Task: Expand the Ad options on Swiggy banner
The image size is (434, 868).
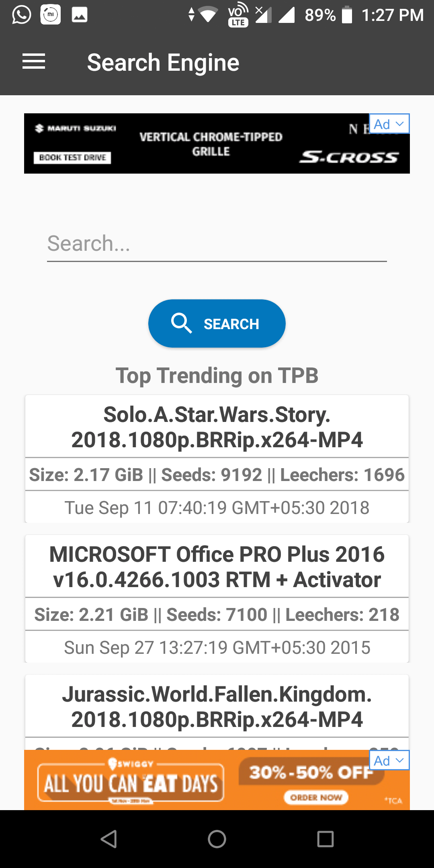Action: [x=389, y=760]
